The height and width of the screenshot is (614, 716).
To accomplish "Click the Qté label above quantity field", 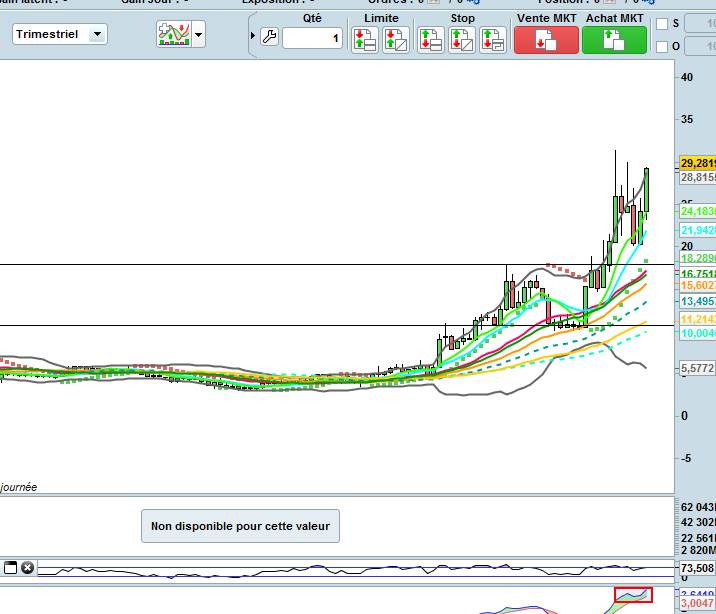I will [312, 18].
